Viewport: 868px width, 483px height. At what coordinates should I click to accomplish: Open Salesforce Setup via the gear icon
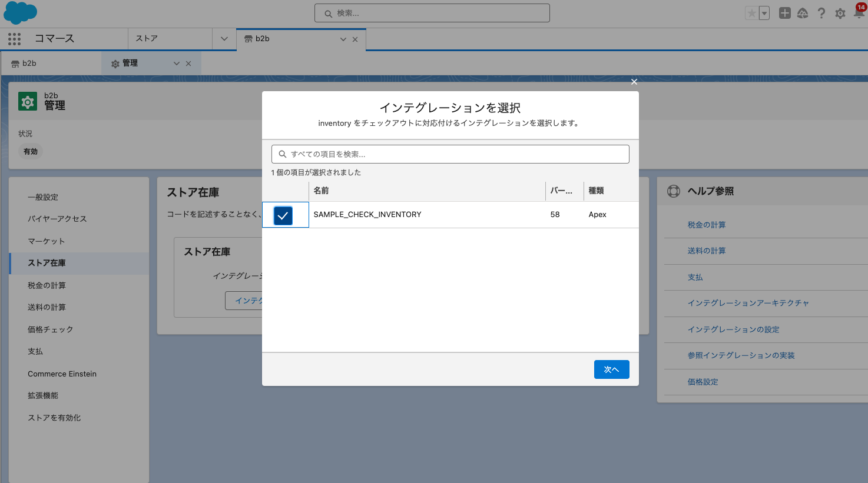pos(840,13)
